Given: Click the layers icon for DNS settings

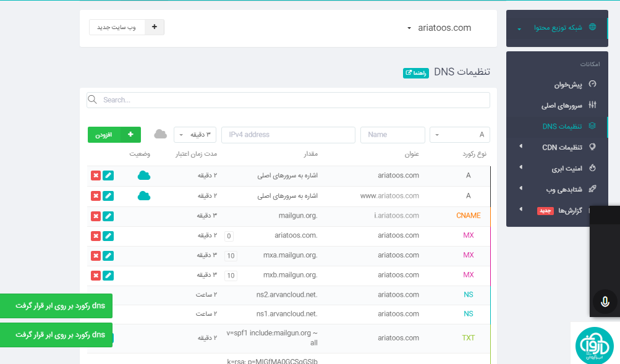Looking at the screenshot, I should point(592,125).
